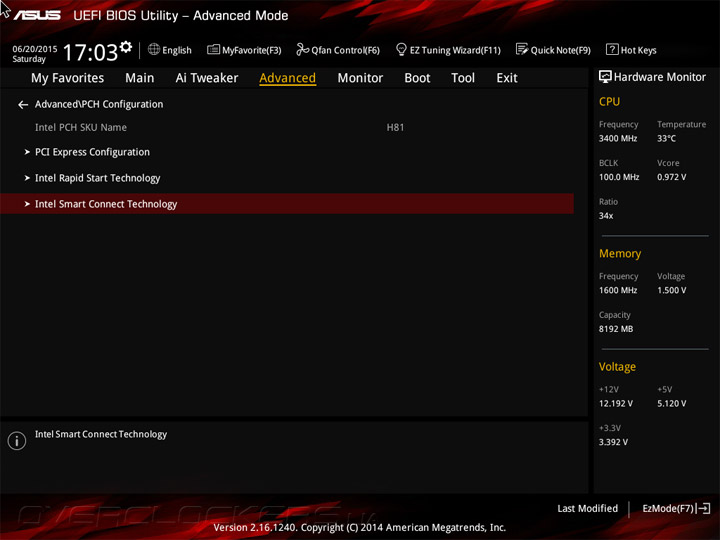Click the 06/20/2015 date text
This screenshot has height=540, width=720.
point(35,49)
